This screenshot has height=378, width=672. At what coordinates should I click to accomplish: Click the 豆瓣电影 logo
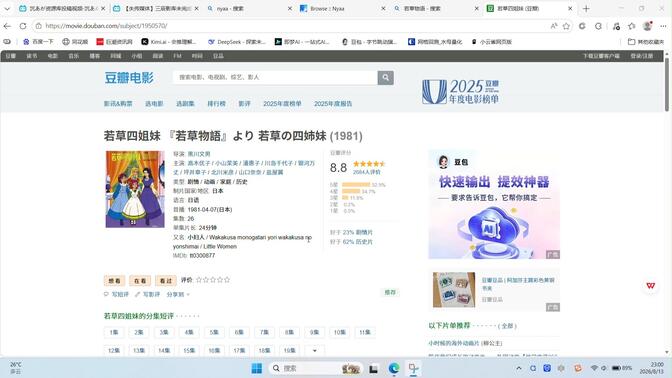pos(129,78)
